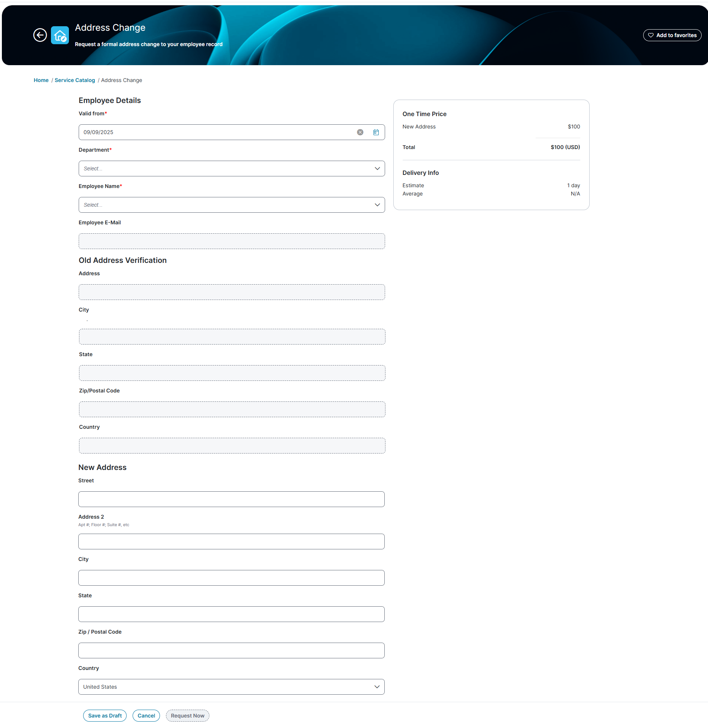This screenshot has width=708, height=728.
Task: Cancel the address change request
Action: click(x=146, y=716)
